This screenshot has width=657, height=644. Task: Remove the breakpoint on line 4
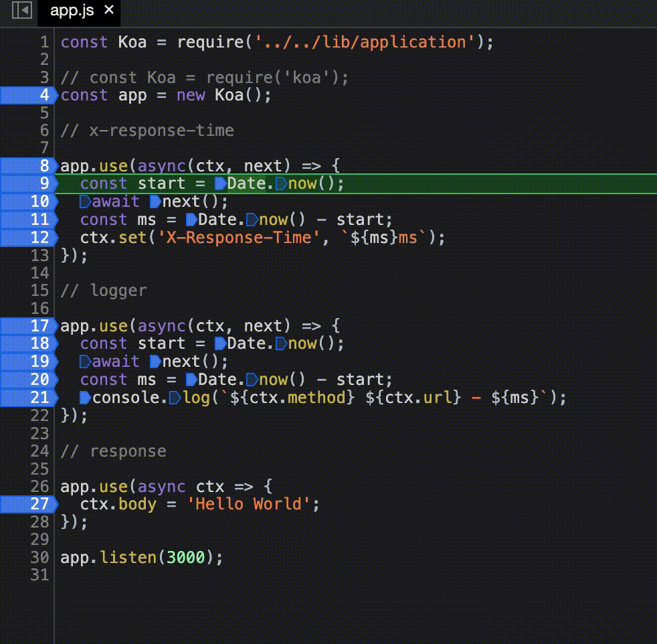tap(29, 95)
